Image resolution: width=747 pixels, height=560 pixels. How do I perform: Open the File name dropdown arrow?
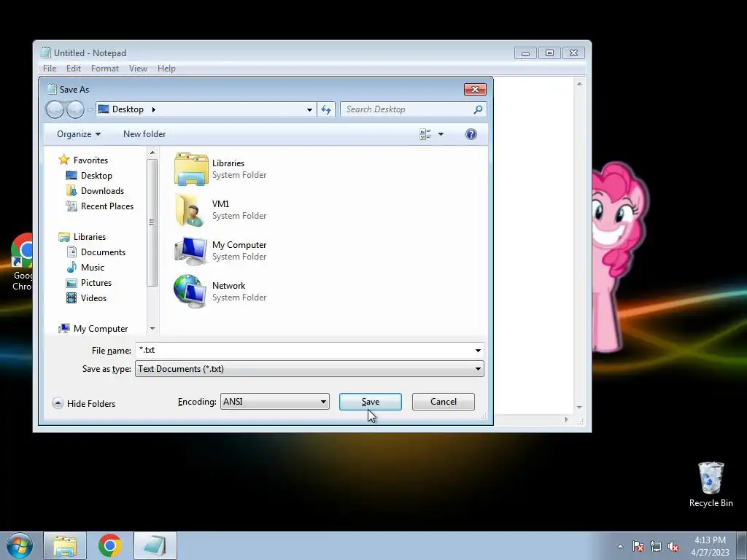478,351
